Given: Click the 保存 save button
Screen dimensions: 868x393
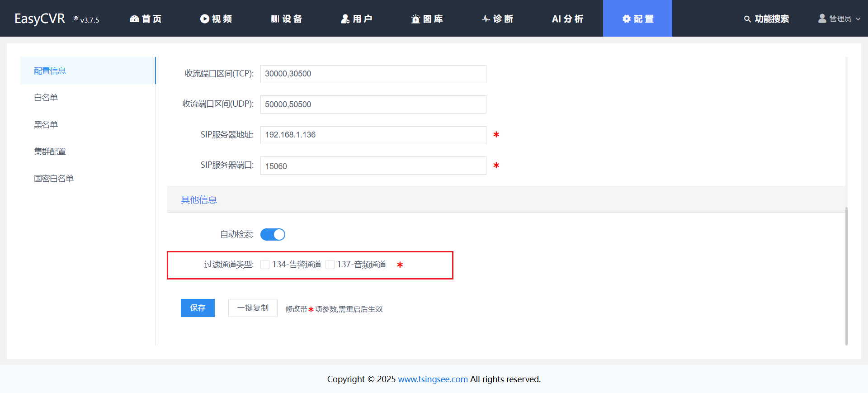Looking at the screenshot, I should pyautogui.click(x=198, y=308).
